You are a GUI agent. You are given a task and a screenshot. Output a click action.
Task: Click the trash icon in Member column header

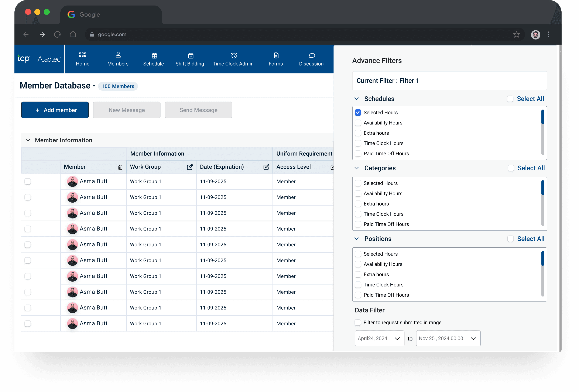[120, 167]
